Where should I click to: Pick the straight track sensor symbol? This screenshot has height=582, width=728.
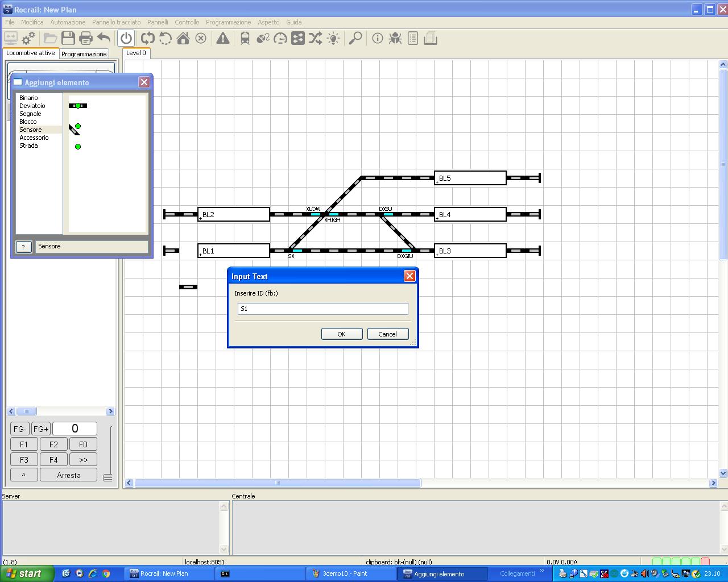78,106
